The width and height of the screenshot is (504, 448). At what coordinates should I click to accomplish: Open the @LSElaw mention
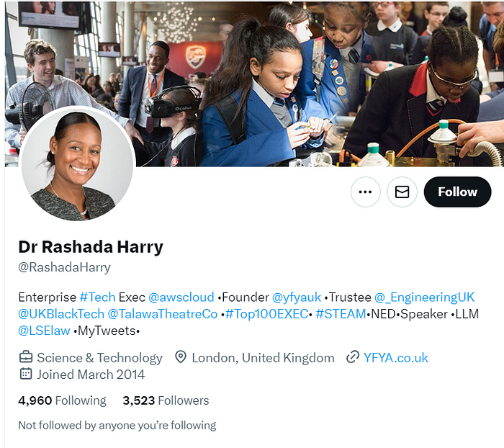(x=45, y=331)
